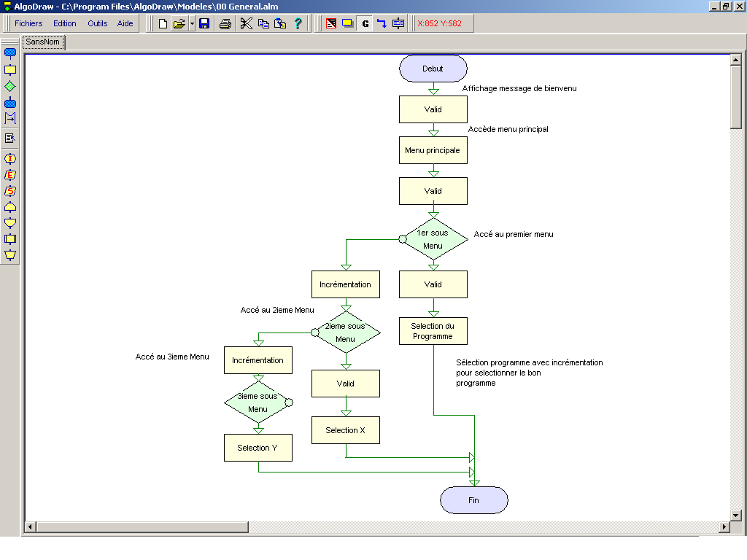Select the '3ieme sous Menu' diamond
The image size is (747, 560).
coord(258,402)
